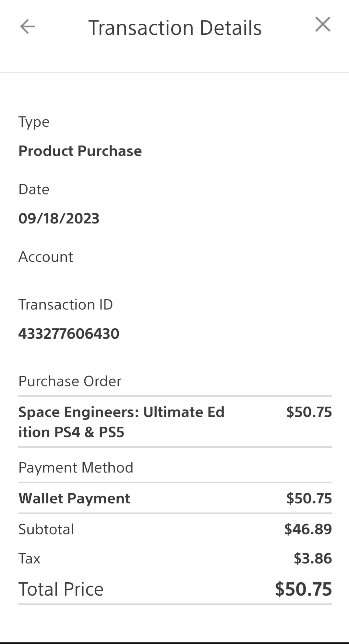Click the date 09/18/2023

[x=59, y=218]
